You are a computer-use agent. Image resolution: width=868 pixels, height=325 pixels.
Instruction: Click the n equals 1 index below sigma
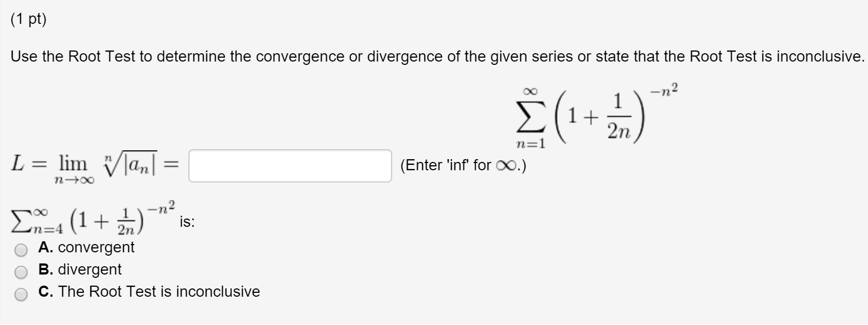(x=530, y=143)
